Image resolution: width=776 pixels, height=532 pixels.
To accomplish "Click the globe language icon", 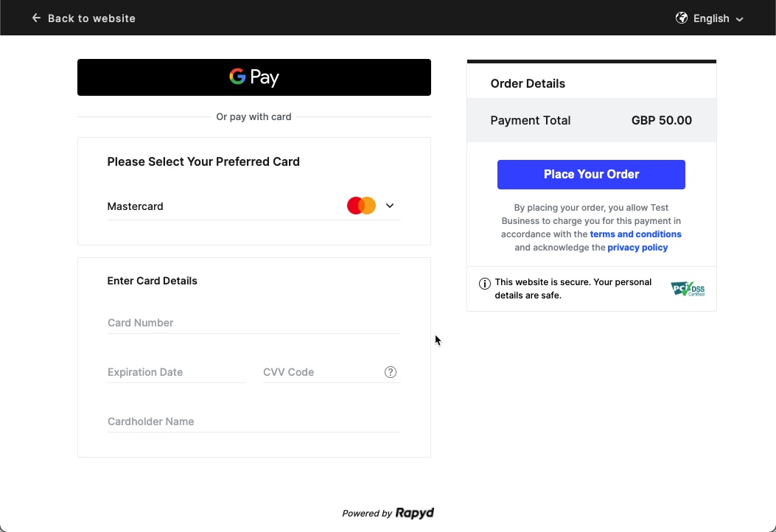I will coord(682,18).
